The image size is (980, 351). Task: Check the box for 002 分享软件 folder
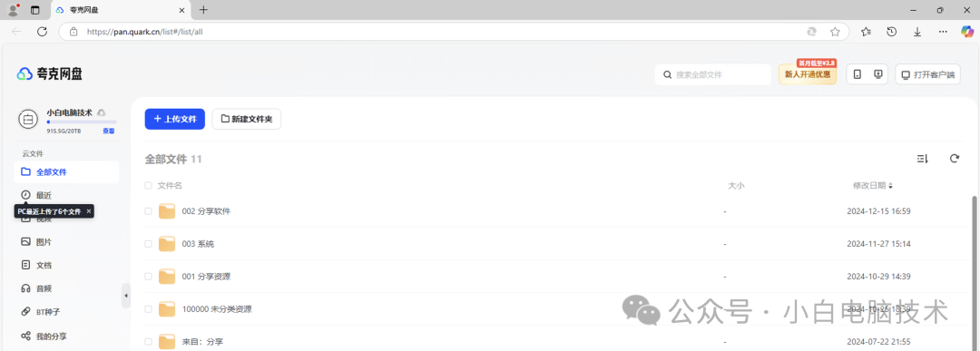[148, 211]
